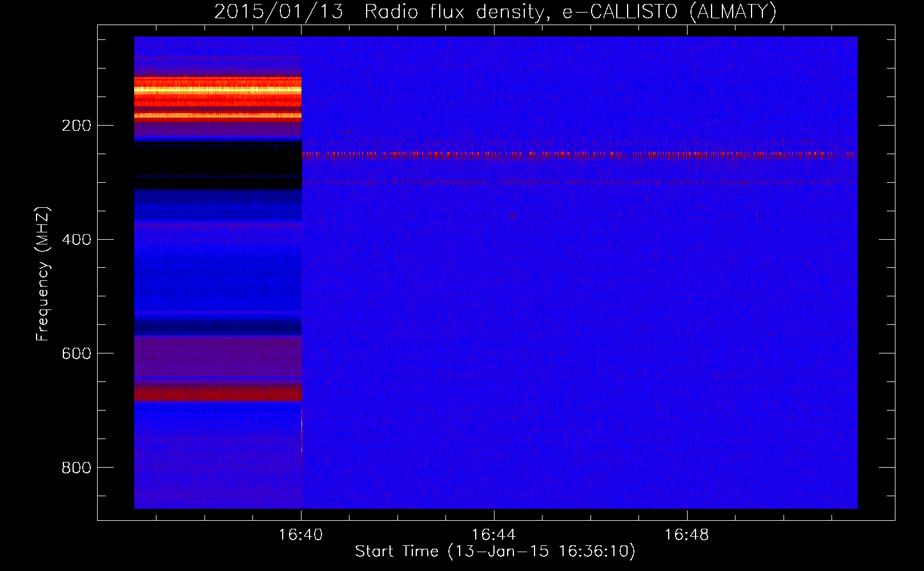This screenshot has width=924, height=571.
Task: Click the 200 frequency tick label
Action: (x=77, y=126)
